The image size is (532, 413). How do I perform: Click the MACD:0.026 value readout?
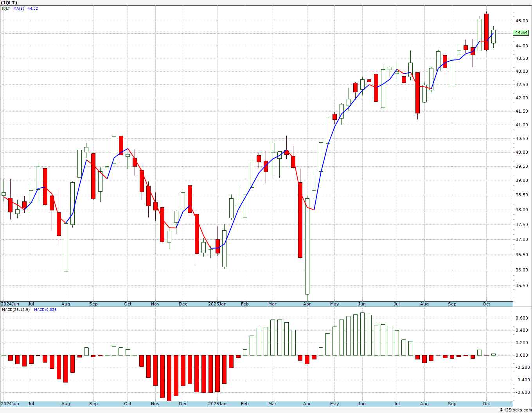click(x=45, y=309)
